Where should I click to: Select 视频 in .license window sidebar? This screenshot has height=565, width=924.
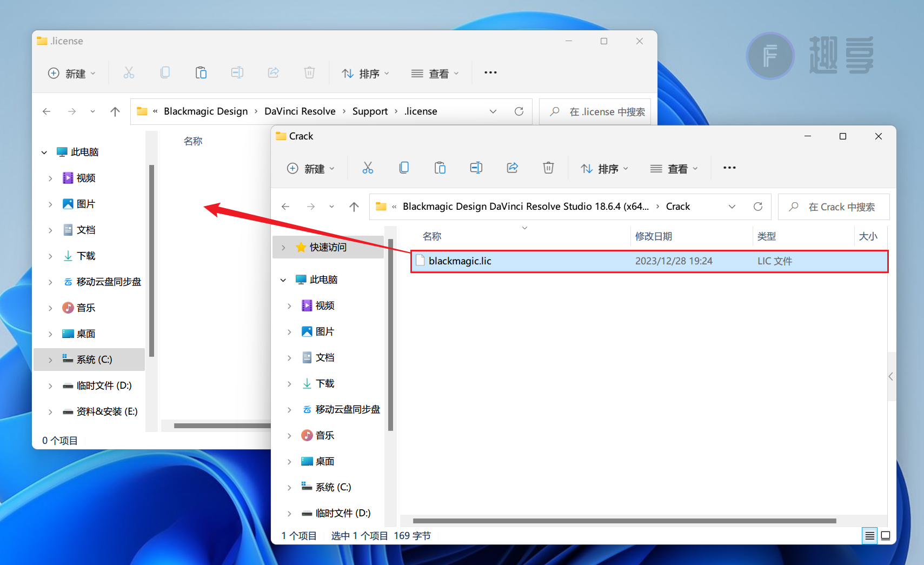coord(85,178)
